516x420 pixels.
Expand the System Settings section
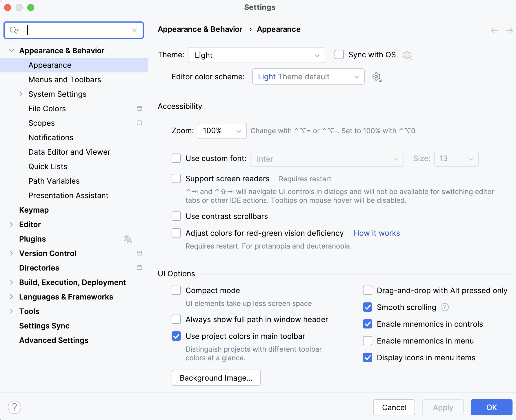tap(21, 94)
